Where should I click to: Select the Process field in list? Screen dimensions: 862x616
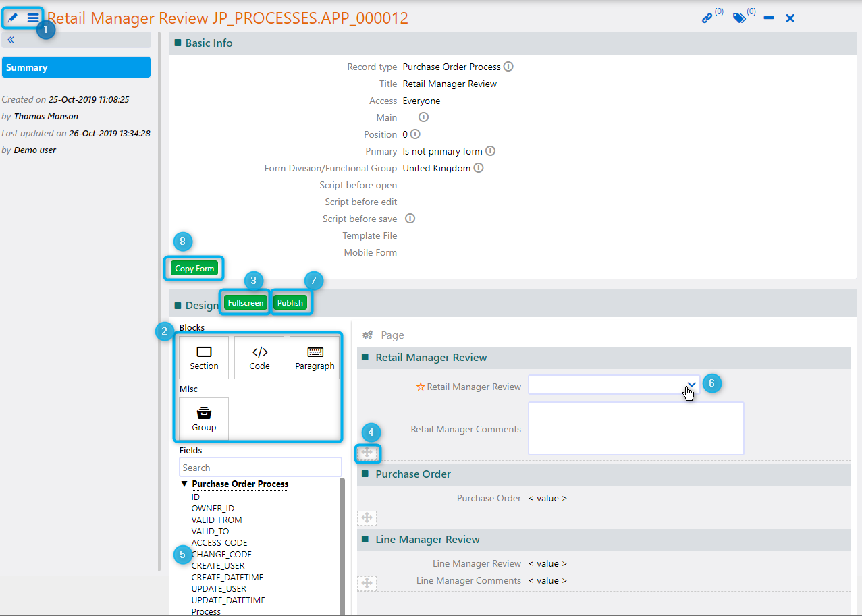[x=206, y=611]
